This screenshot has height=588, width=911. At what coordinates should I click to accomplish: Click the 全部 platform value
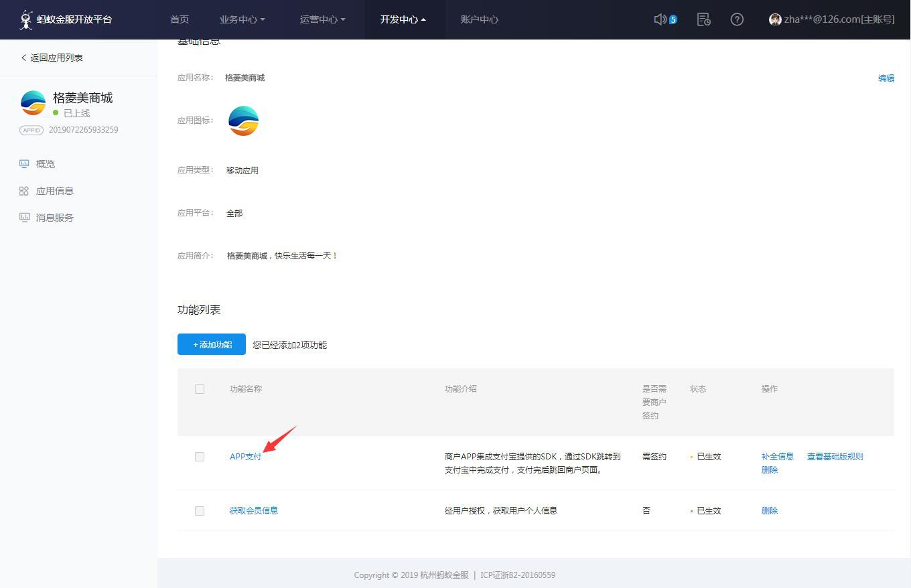pos(234,214)
